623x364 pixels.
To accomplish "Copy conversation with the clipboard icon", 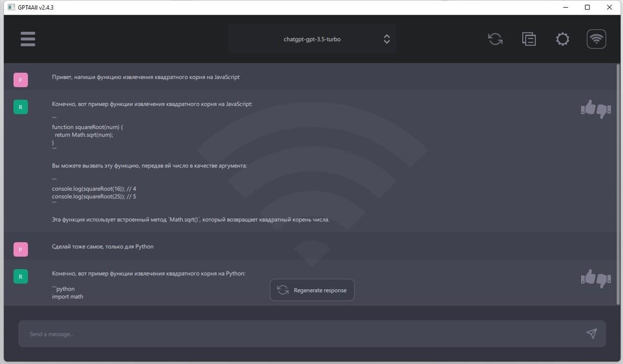I will click(529, 39).
